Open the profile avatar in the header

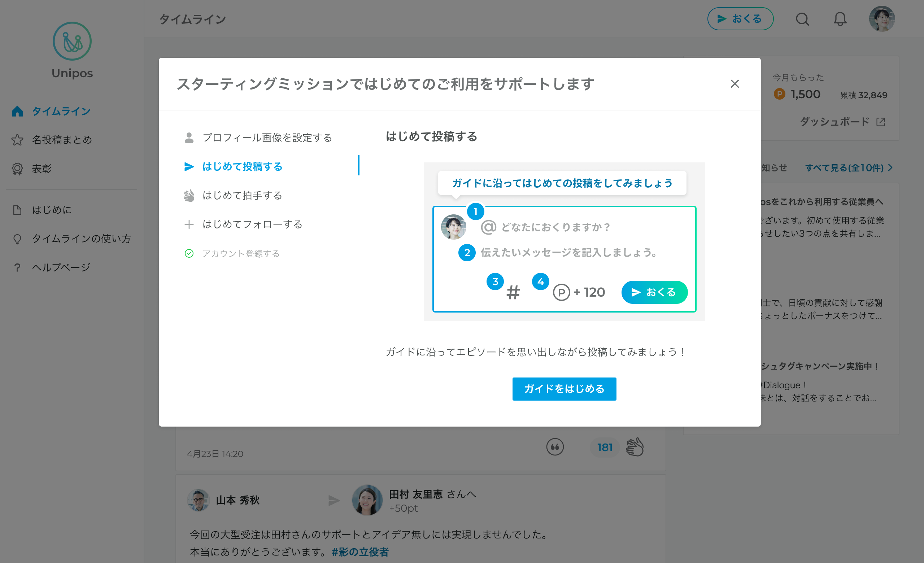point(882,19)
